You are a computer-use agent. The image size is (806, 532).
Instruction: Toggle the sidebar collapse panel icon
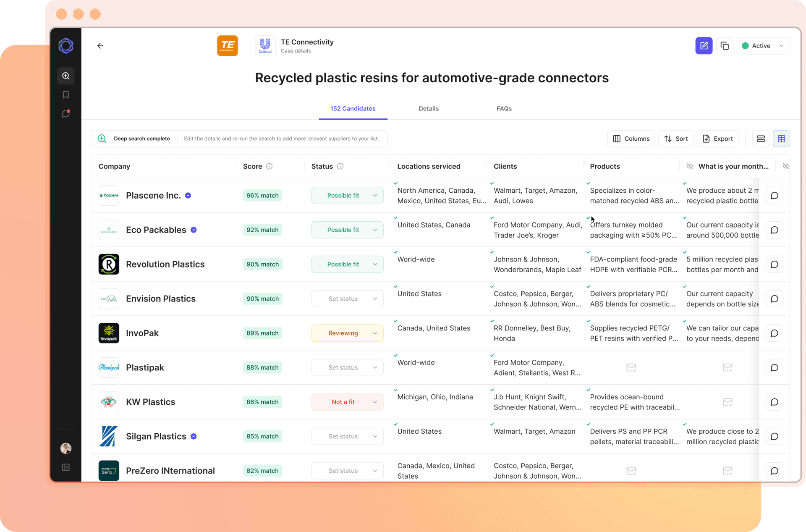coord(66,467)
